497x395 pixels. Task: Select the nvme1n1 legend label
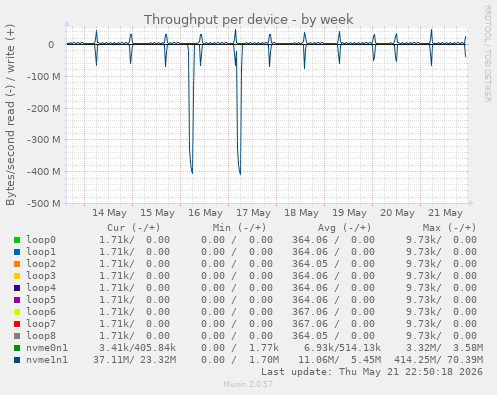(x=47, y=360)
